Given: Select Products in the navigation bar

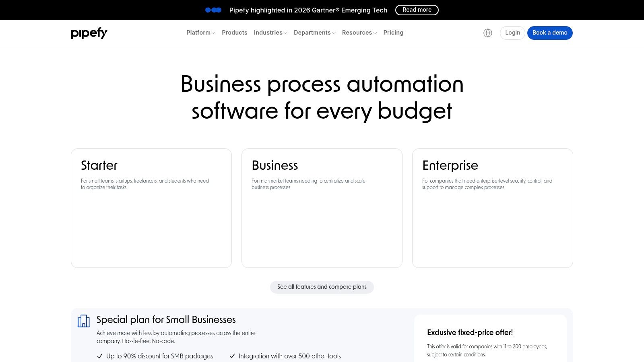Looking at the screenshot, I should (x=234, y=33).
